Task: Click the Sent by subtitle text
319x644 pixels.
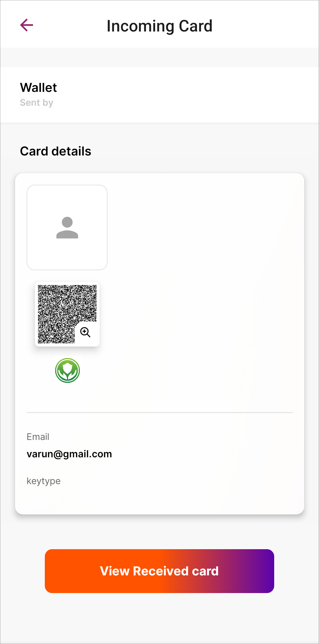Action: (x=37, y=102)
